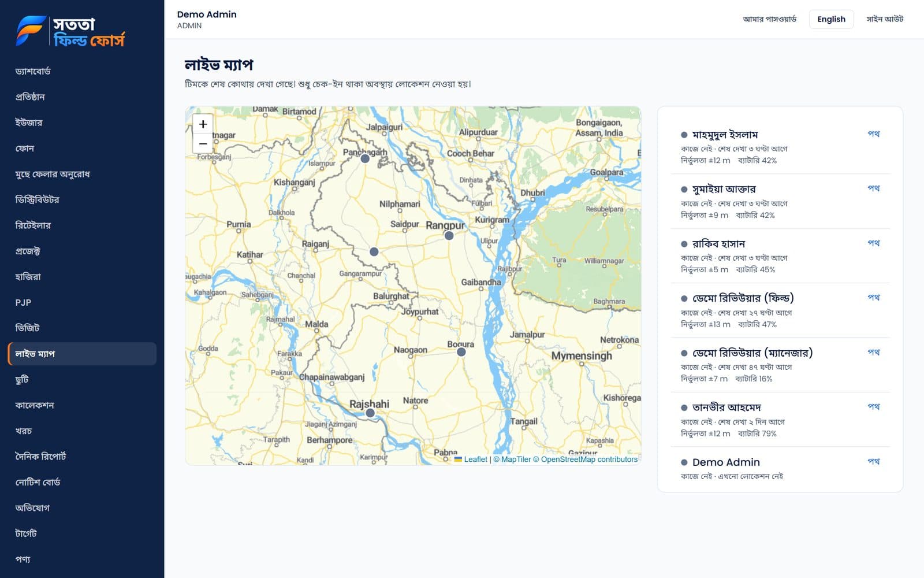This screenshot has width=924, height=578.
Task: Open পথ link for তানভীর আহমেদ
Action: (x=874, y=407)
